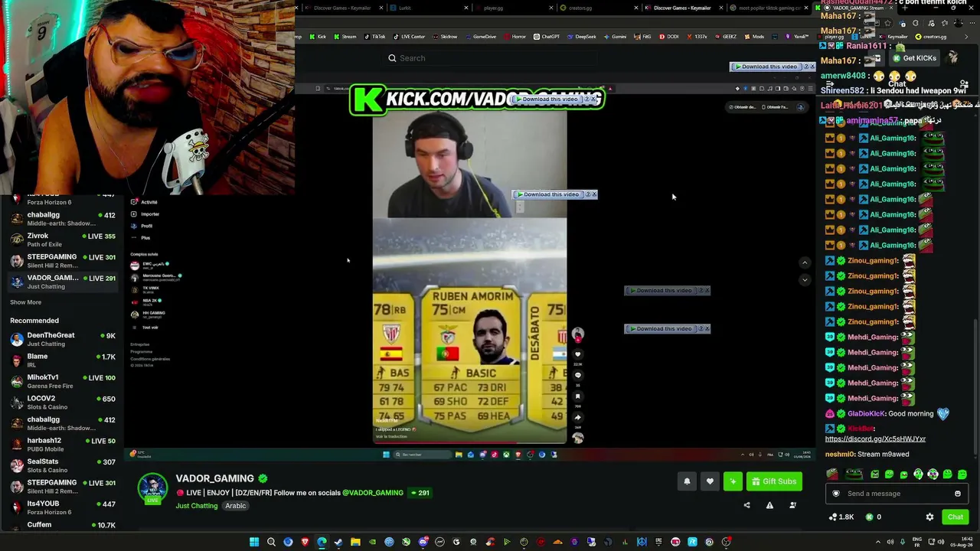Open chat settings gear icon
This screenshot has width=980, height=551.
click(x=929, y=517)
